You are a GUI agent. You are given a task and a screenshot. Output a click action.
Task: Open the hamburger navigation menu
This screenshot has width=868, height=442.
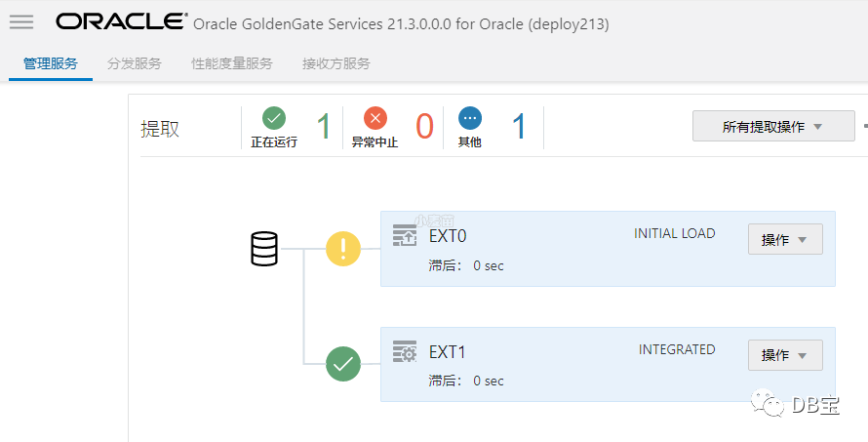20,22
